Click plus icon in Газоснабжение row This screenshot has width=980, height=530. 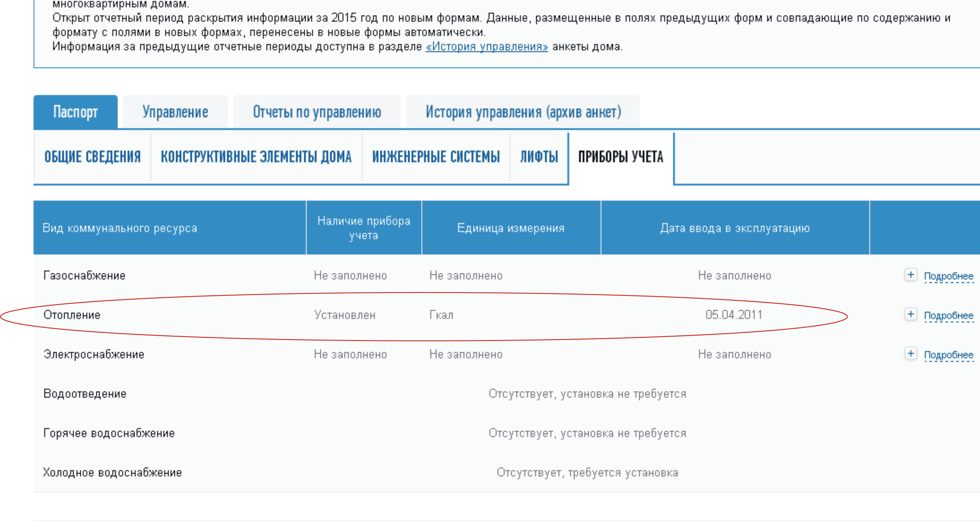pos(910,275)
